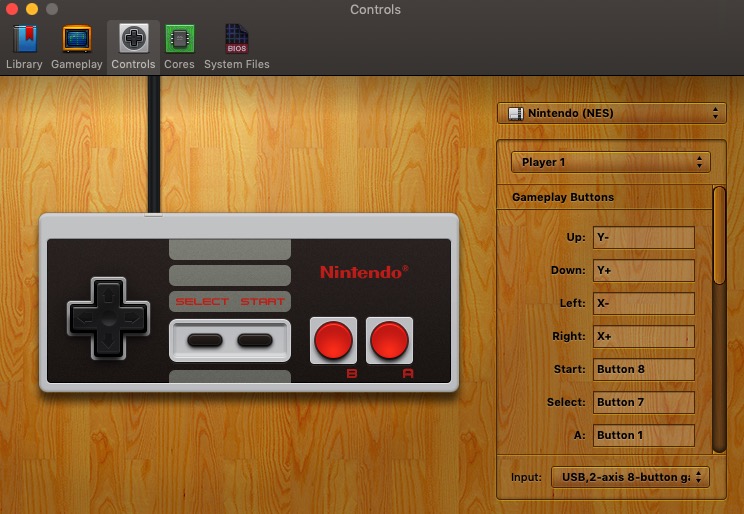Open the Library preferences icon
This screenshot has height=514, width=744.
(x=25, y=38)
